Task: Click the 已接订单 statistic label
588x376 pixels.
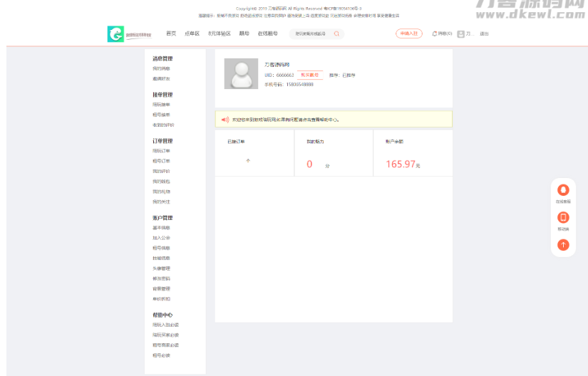Action: (x=236, y=142)
